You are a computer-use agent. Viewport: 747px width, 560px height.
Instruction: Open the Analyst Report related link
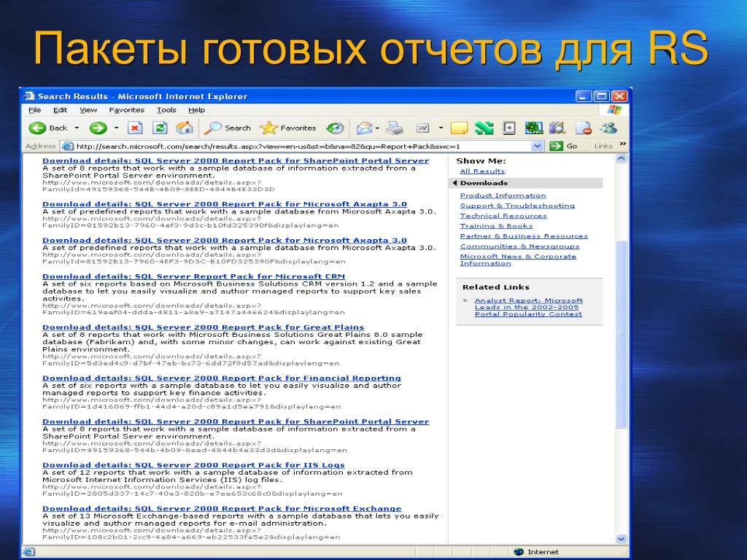(529, 307)
